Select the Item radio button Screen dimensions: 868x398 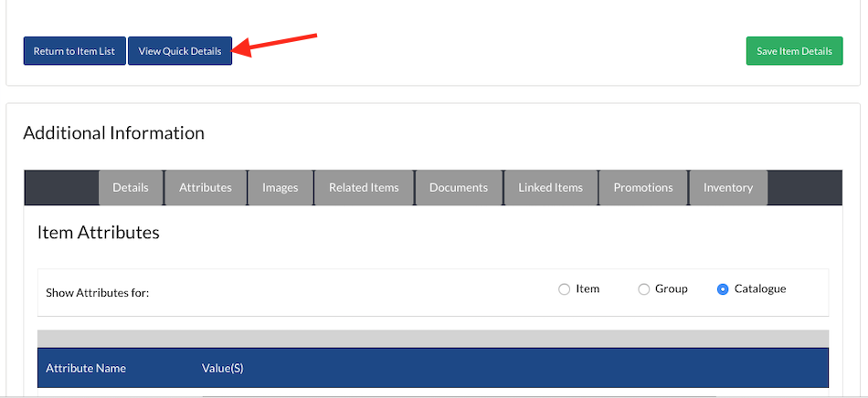pos(564,289)
